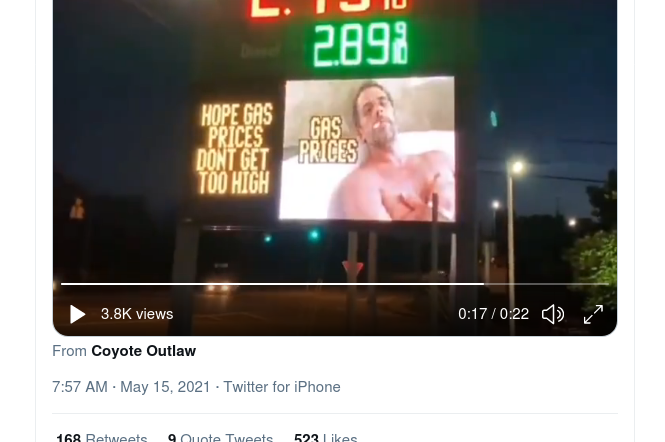Click the played white portion of seek bar

click(x=272, y=283)
